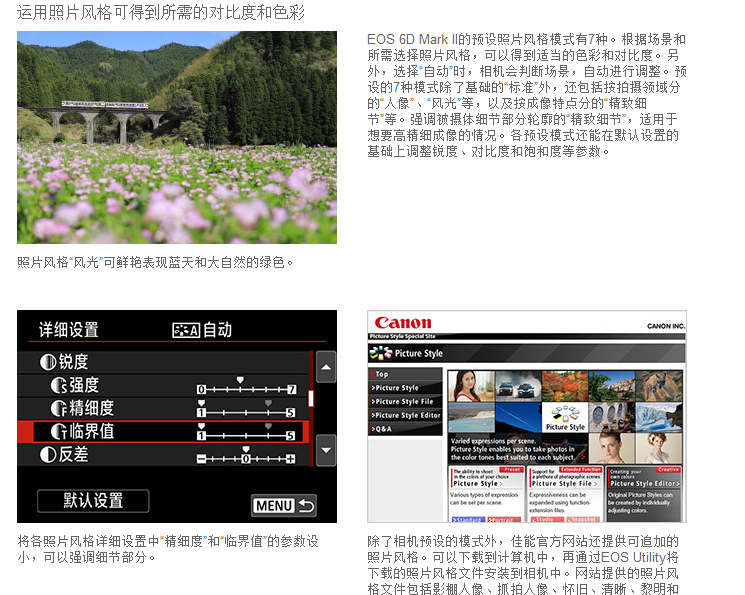Select the highlighted 临界值 threshold row
The width and height of the screenshot is (745, 595).
click(x=163, y=432)
